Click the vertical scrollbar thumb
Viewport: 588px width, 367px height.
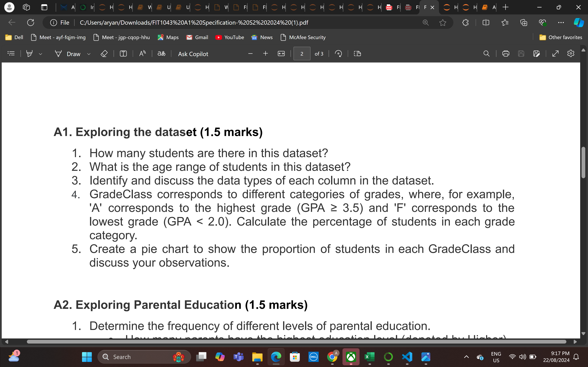(x=583, y=162)
